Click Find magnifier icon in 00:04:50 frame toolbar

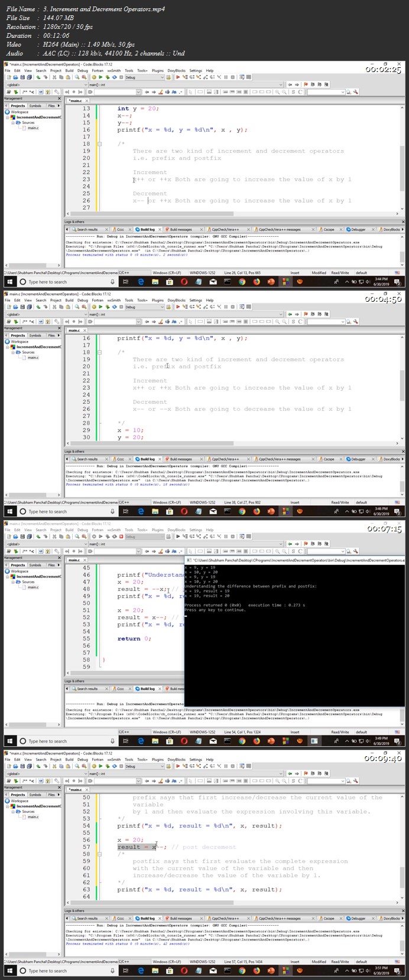tap(77, 307)
